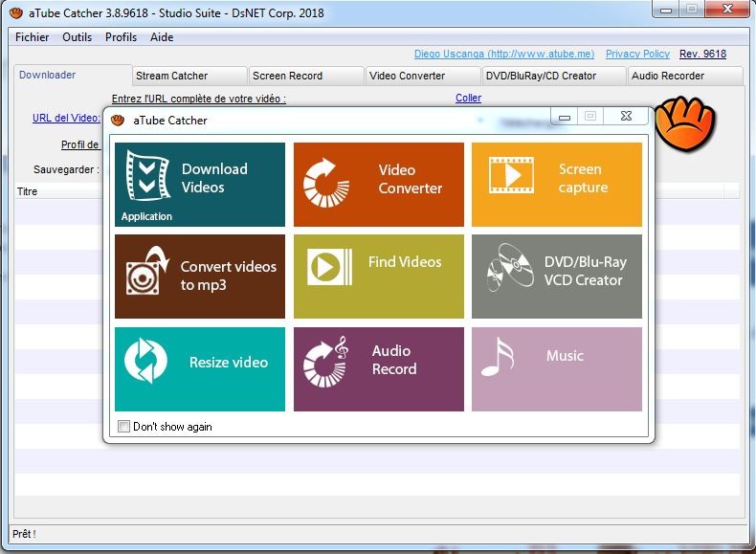Click the Entrez l'URL complète de votre vidéo label

[x=199, y=99]
